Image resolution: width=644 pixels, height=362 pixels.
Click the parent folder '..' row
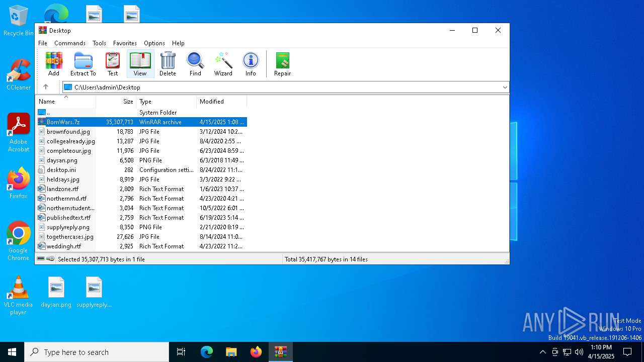click(x=141, y=113)
